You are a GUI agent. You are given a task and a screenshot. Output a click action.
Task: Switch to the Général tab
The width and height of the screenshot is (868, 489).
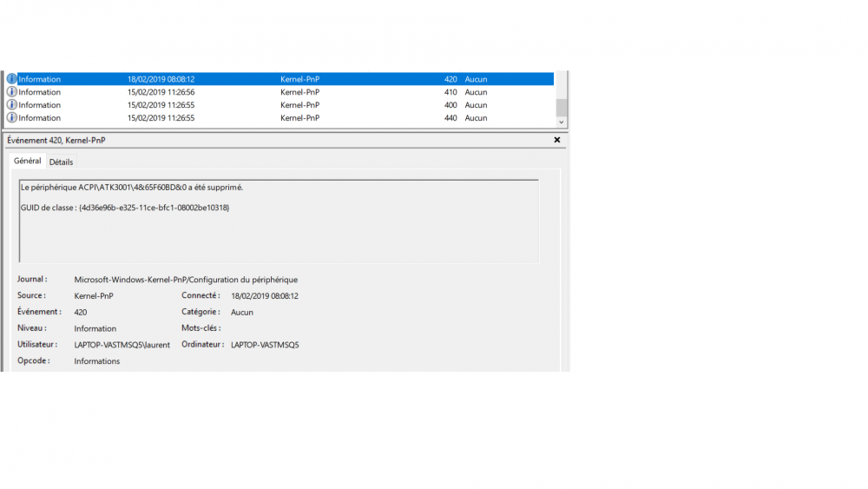click(x=27, y=161)
